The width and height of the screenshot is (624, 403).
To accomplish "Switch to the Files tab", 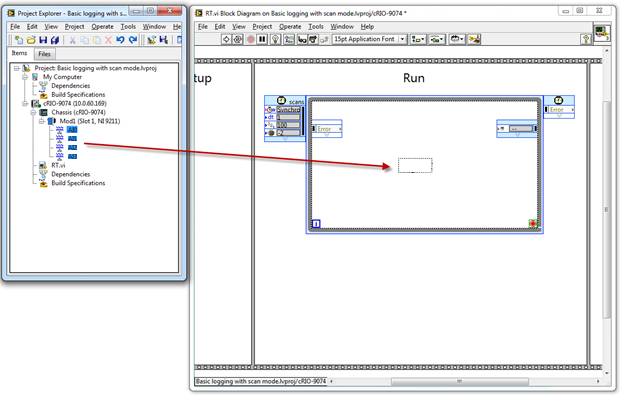I will [44, 54].
